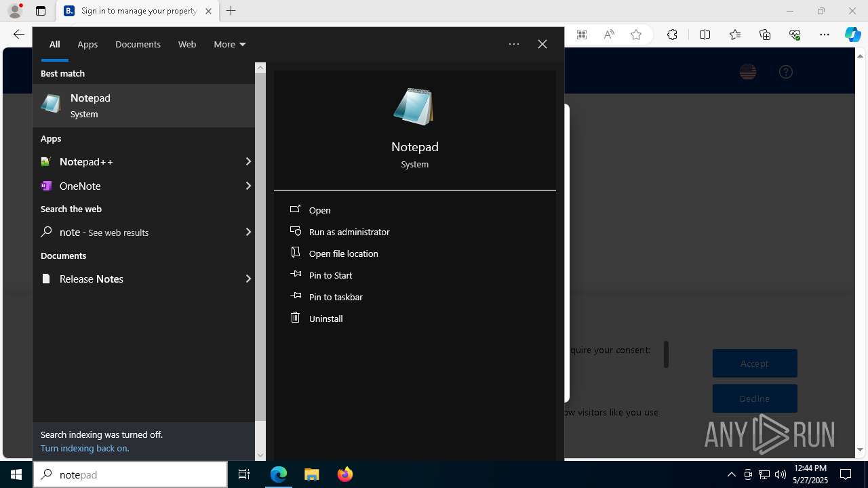The width and height of the screenshot is (868, 488).
Task: Click the Release Notes document icon
Action: 46,279
